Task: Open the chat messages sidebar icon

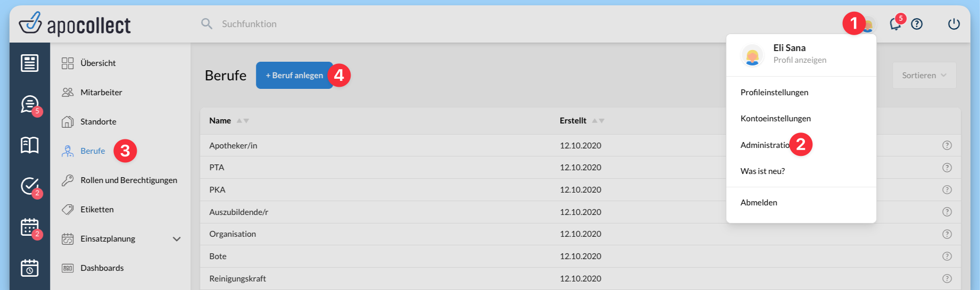Action: coord(29,104)
